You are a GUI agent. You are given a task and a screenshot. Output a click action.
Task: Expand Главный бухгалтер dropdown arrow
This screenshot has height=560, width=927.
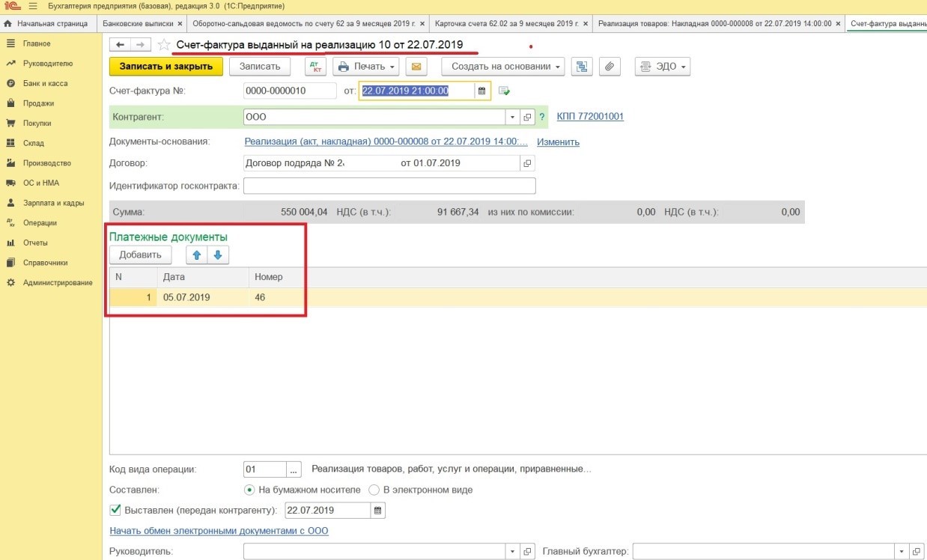(902, 551)
